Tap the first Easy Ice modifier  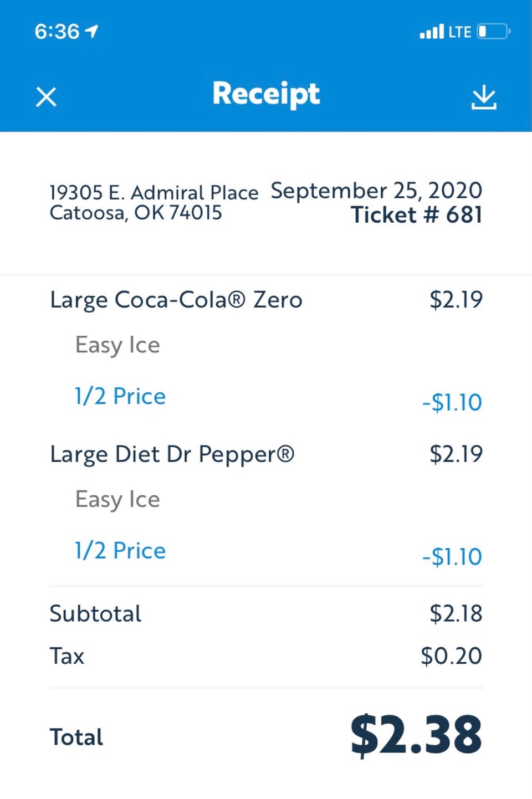[117, 345]
